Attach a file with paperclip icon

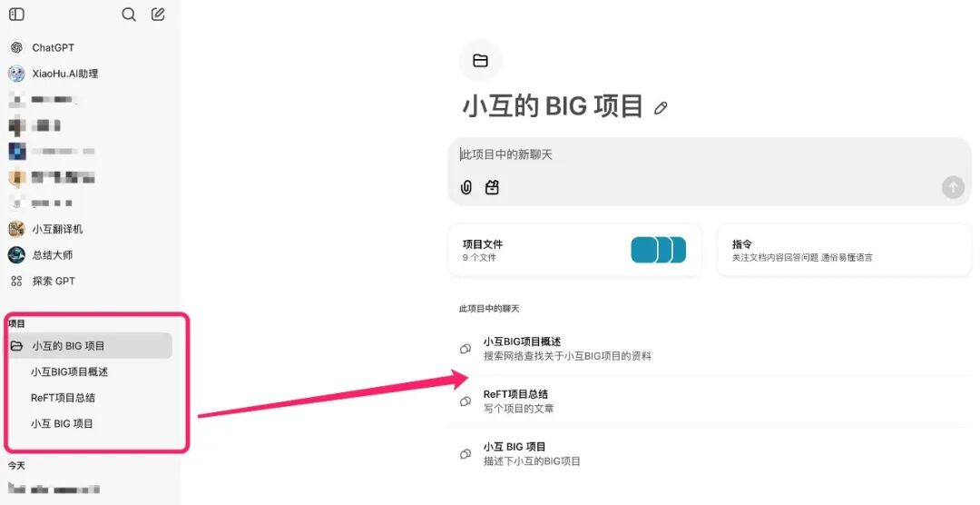[466, 188]
